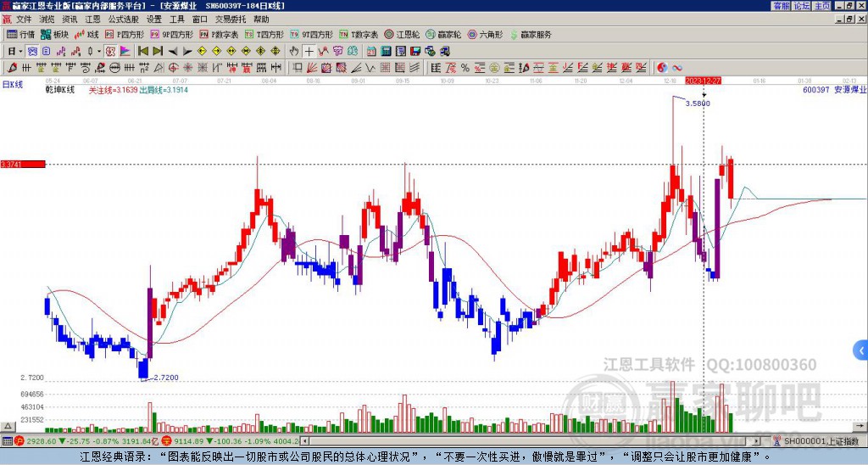Open the P四方形 square tool

pos(125,34)
